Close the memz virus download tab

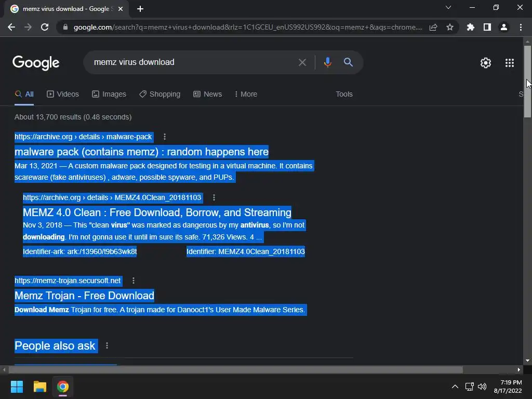[121, 9]
